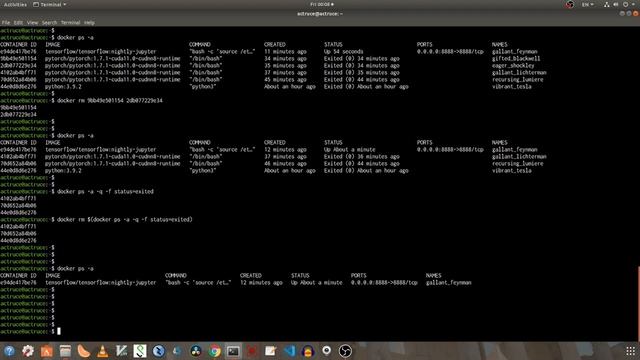The width and height of the screenshot is (640, 360).
Task: Open the power system menu icon
Action: 625,4
